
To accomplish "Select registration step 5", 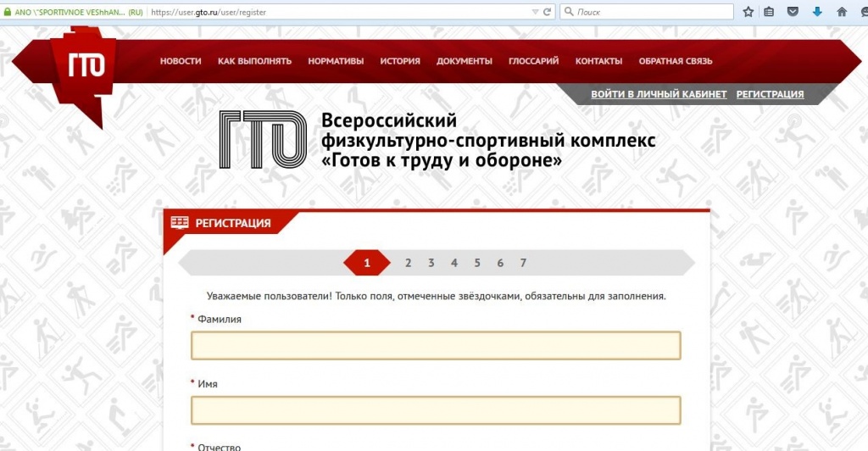I will (477, 263).
